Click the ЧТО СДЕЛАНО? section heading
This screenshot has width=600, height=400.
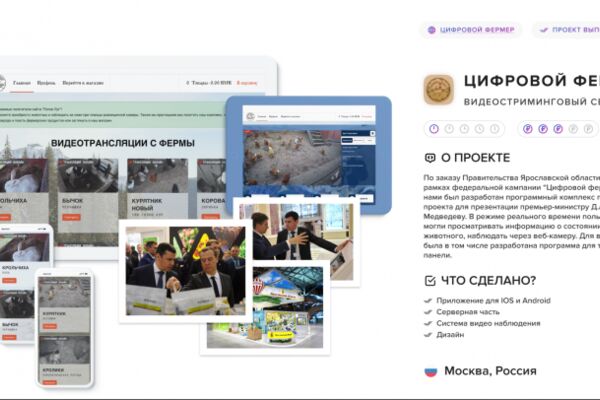pyautogui.click(x=489, y=281)
